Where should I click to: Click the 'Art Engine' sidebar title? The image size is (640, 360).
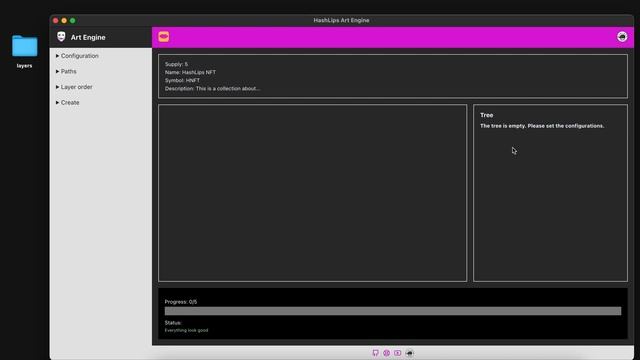88,37
